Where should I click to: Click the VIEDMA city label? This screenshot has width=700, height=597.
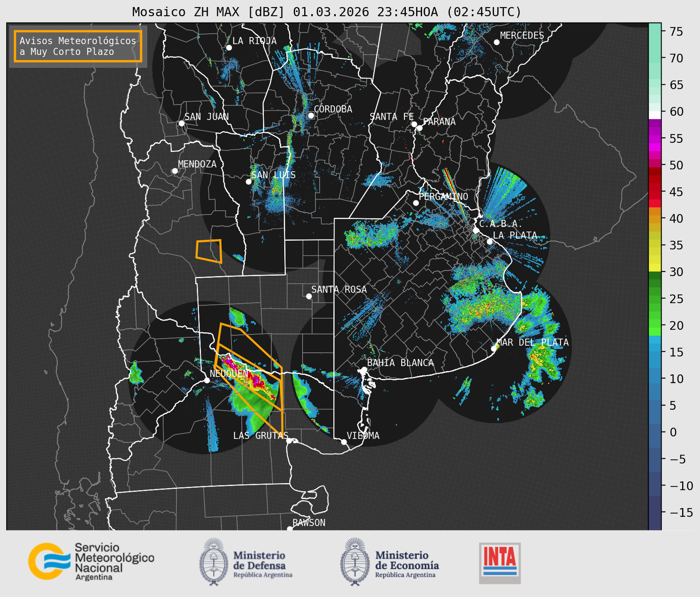point(363,436)
